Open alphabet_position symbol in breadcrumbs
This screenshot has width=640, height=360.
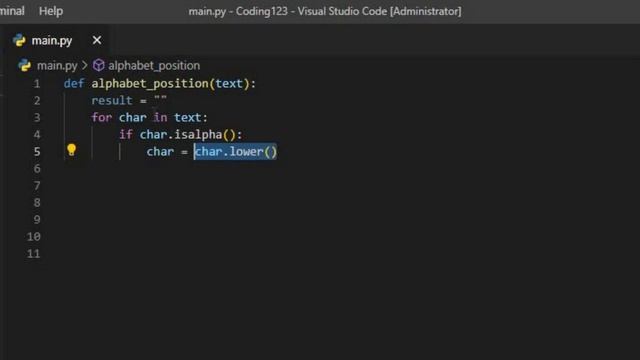click(x=154, y=66)
